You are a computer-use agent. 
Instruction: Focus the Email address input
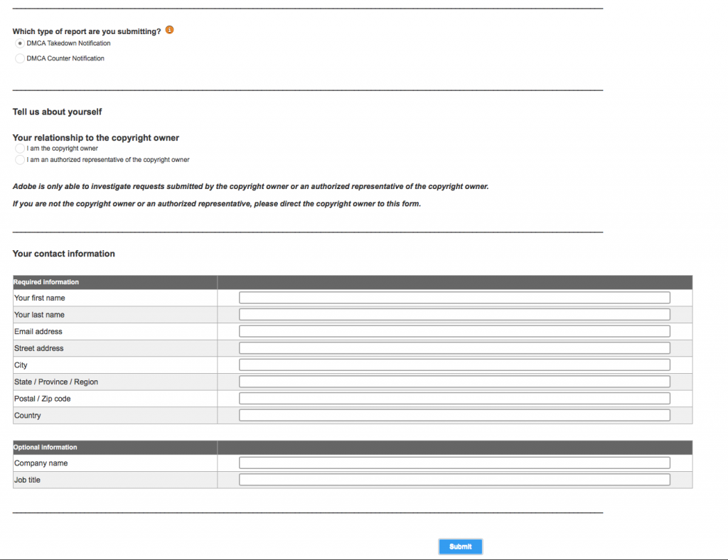pos(454,331)
